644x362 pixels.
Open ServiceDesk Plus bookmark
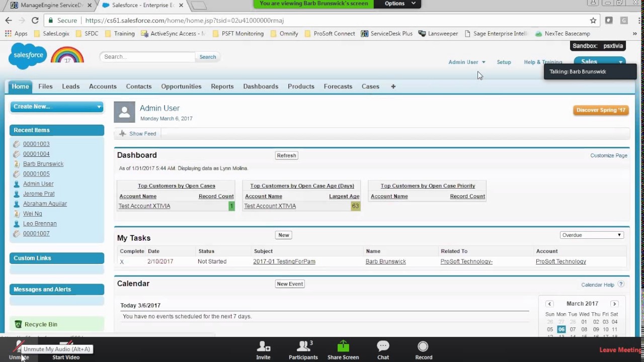click(x=386, y=34)
